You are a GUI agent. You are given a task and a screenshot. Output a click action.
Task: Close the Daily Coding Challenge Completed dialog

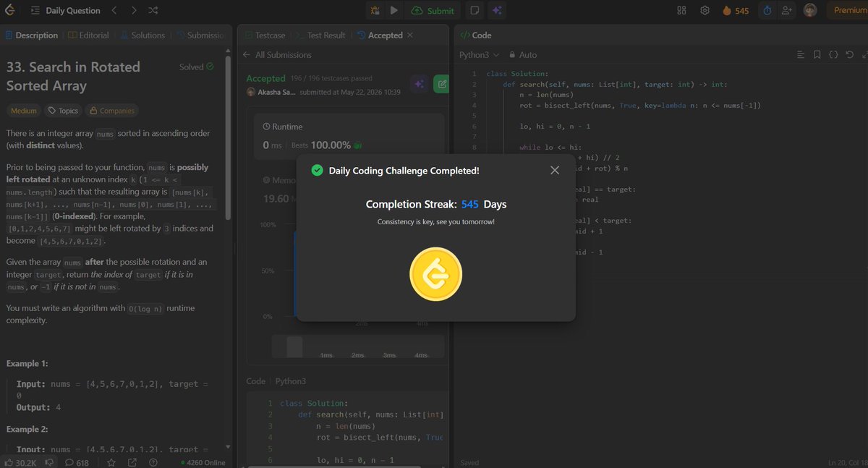coord(555,171)
